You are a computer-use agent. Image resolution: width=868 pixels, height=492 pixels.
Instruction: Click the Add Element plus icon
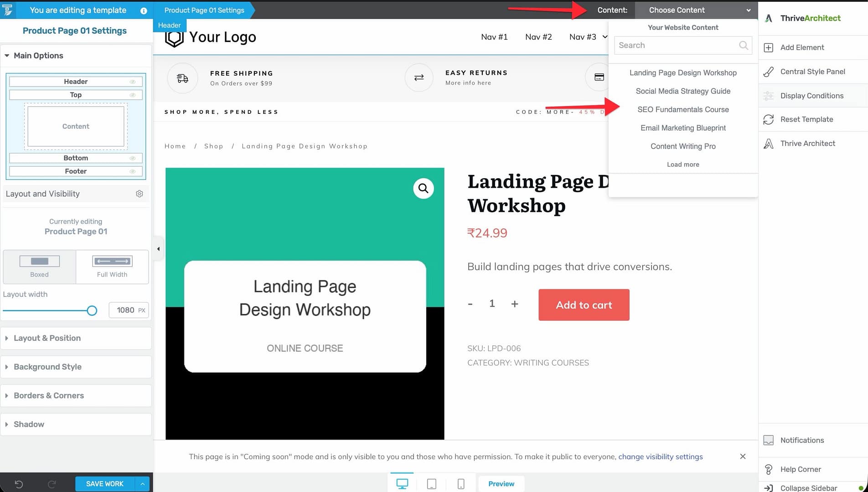pyautogui.click(x=768, y=47)
